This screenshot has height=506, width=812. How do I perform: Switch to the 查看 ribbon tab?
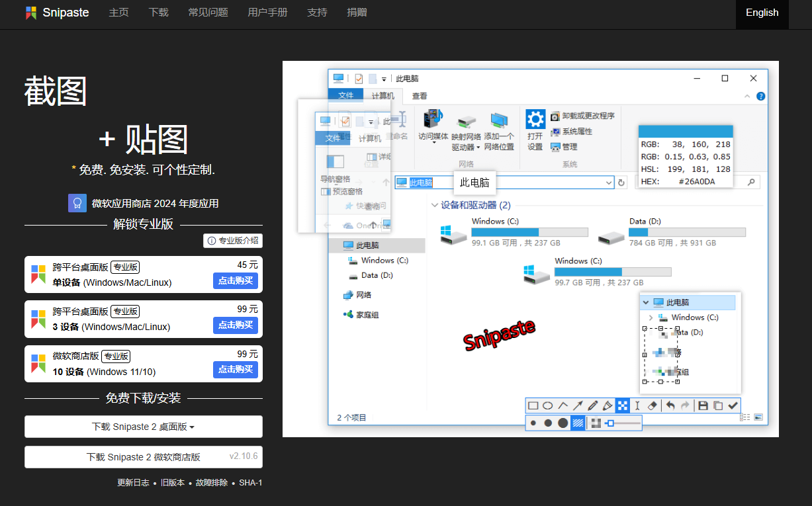[420, 95]
